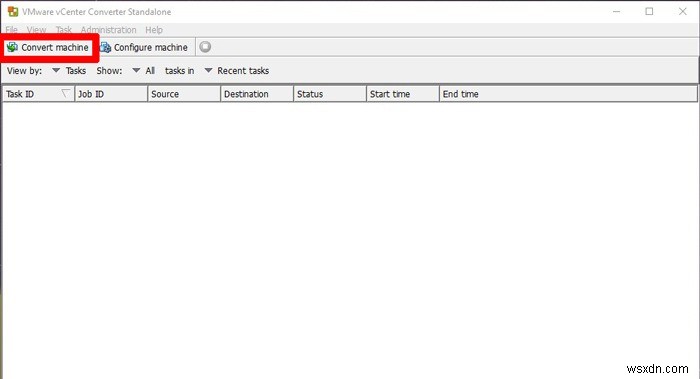The width and height of the screenshot is (700, 379).
Task: Open the Task menu
Action: (64, 30)
